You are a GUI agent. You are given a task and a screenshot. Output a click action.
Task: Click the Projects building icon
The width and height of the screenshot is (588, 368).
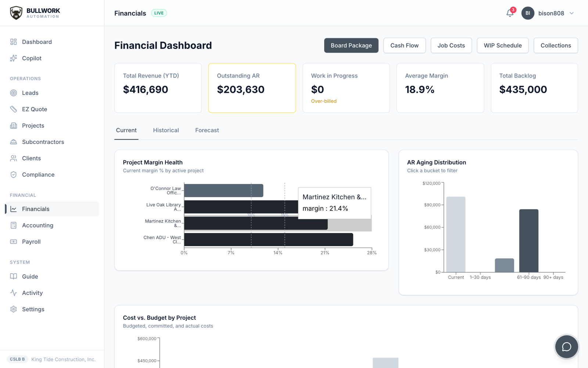pos(14,125)
